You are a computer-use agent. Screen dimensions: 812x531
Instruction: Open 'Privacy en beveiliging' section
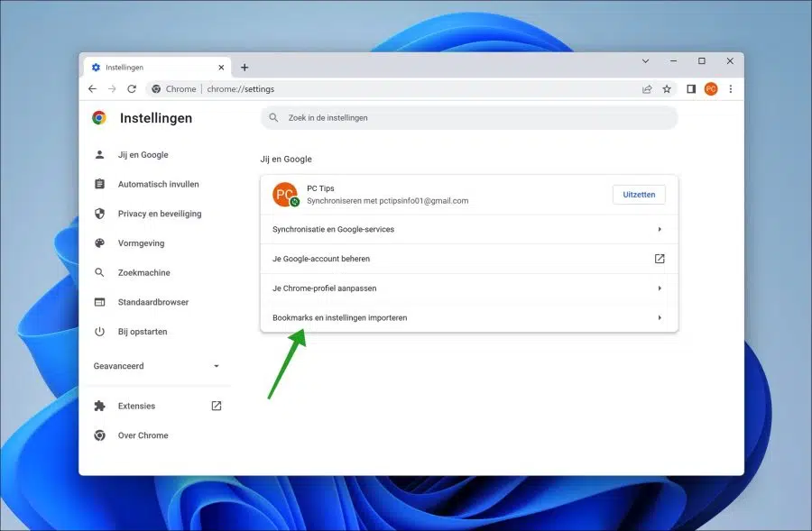click(160, 214)
